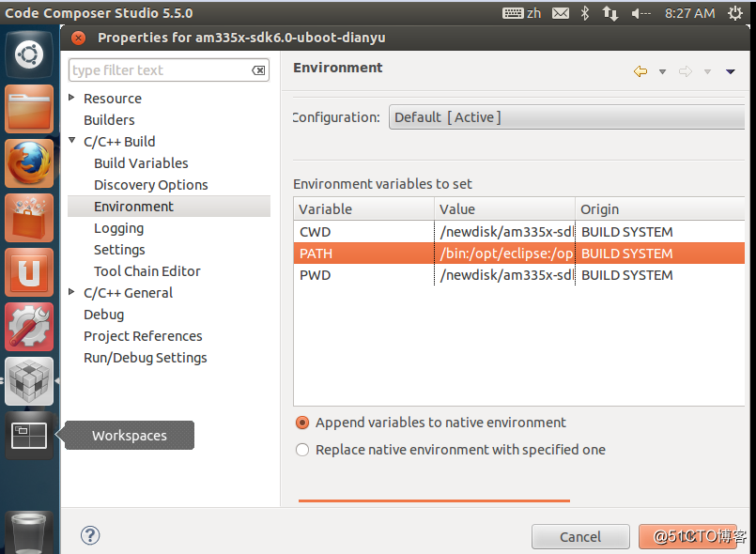Select the CWD variable row
The image size is (756, 554).
519,232
